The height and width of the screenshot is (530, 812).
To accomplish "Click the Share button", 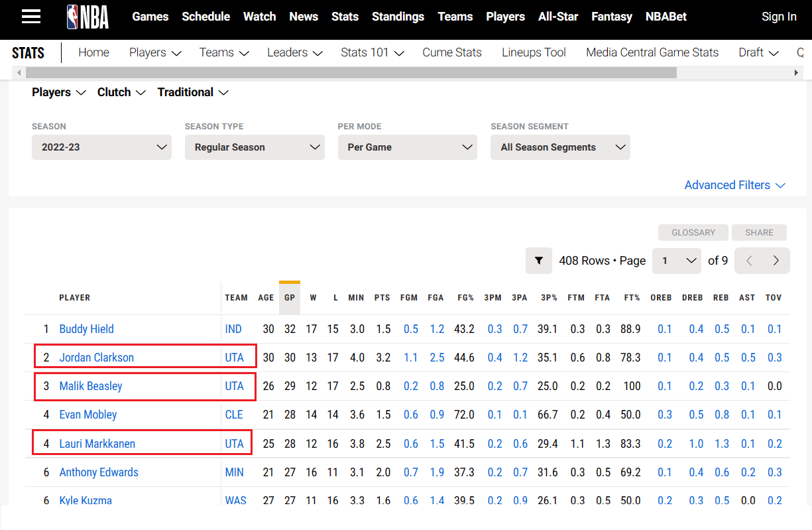I will [759, 232].
